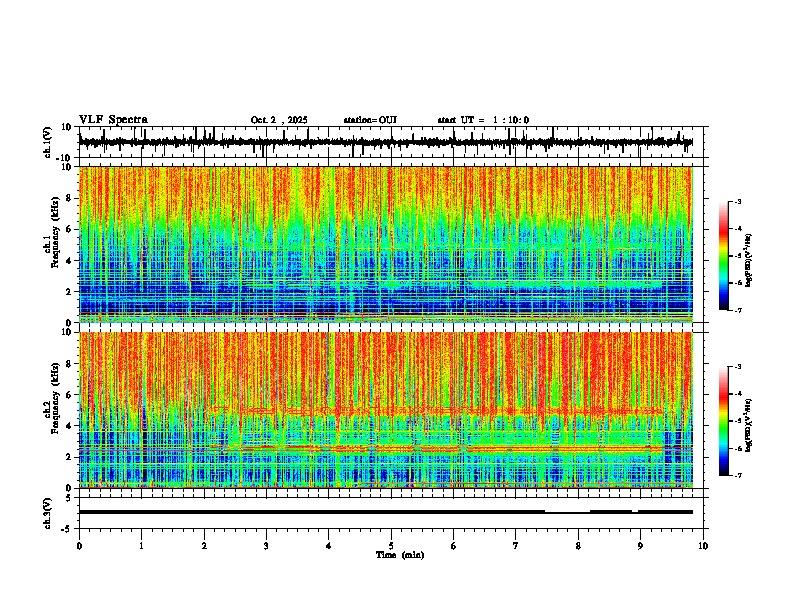Click the ch.1 colorbar log(PSD) units label

click(x=748, y=261)
